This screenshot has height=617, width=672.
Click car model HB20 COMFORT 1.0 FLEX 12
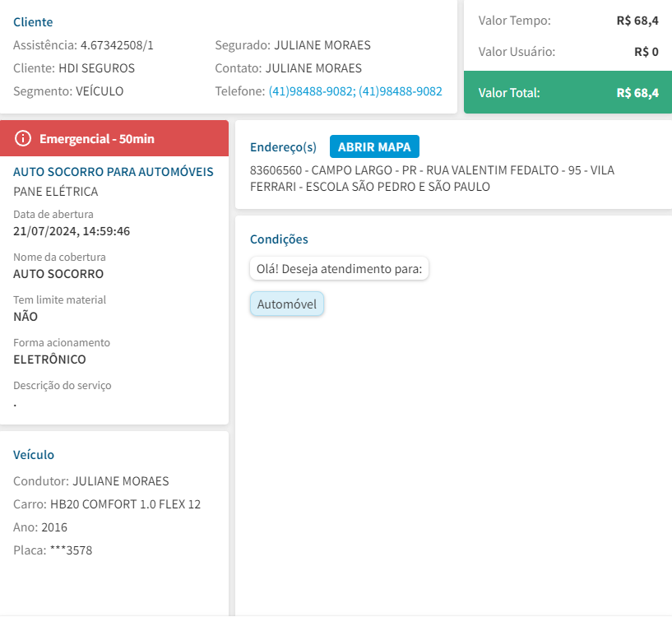(x=125, y=504)
